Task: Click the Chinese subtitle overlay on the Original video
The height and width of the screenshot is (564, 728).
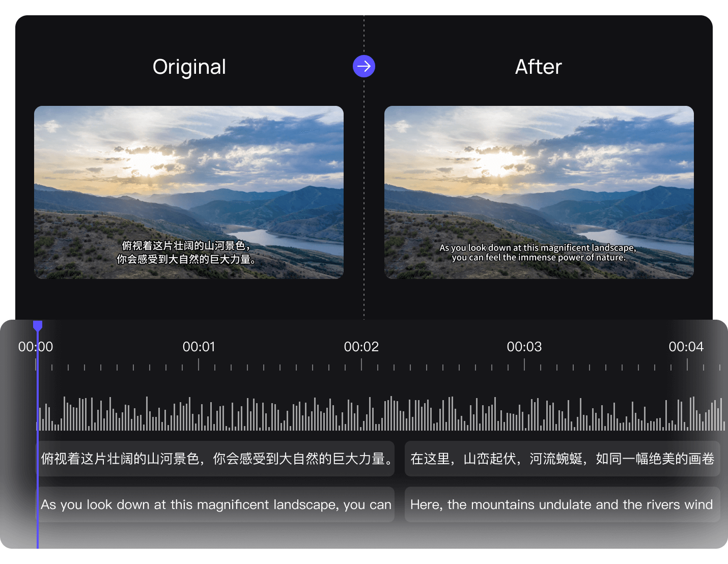Action: (x=186, y=252)
